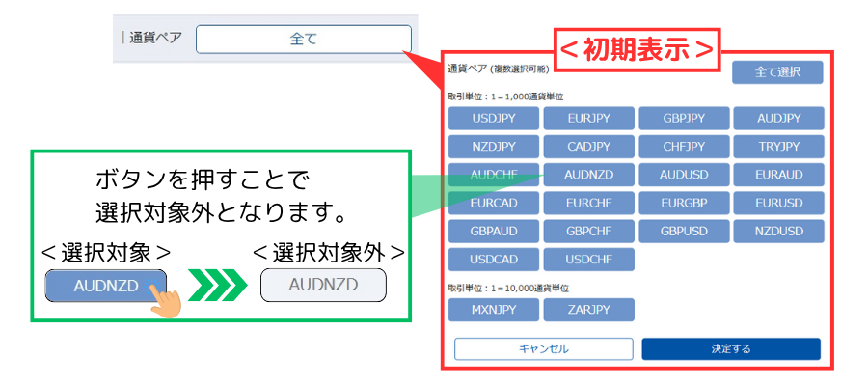Deselect AUDNZD in the currency pair grid
The image size is (868, 386).
click(x=588, y=175)
